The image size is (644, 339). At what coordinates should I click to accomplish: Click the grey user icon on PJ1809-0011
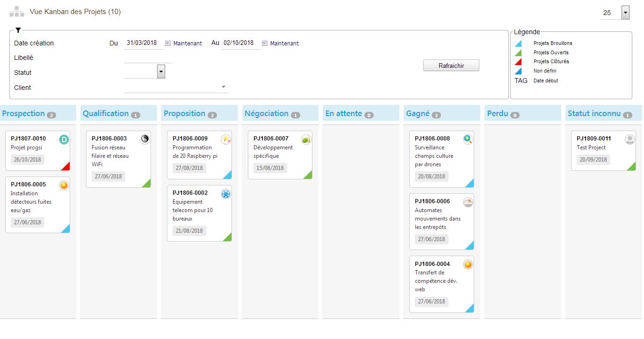(x=630, y=139)
